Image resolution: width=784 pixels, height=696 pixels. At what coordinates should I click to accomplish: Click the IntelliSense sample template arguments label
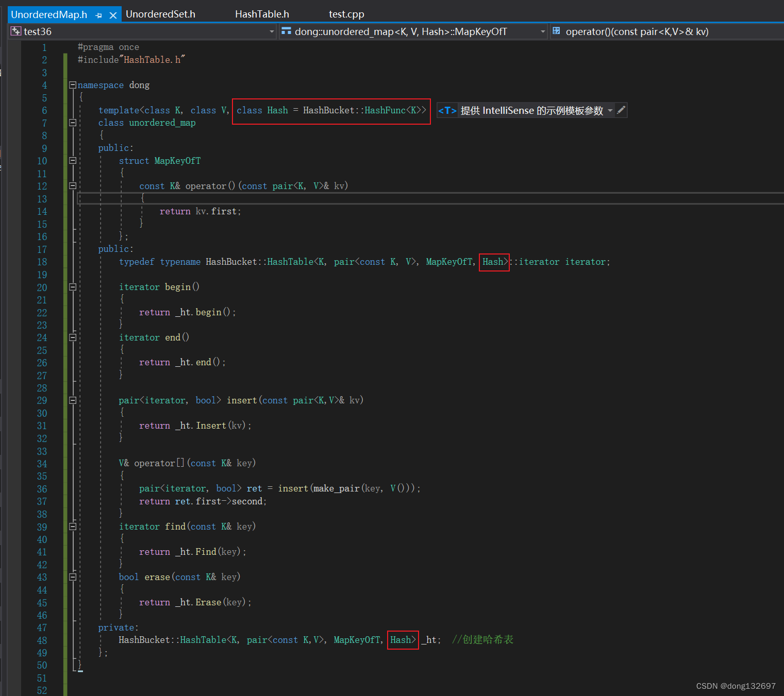click(x=531, y=110)
